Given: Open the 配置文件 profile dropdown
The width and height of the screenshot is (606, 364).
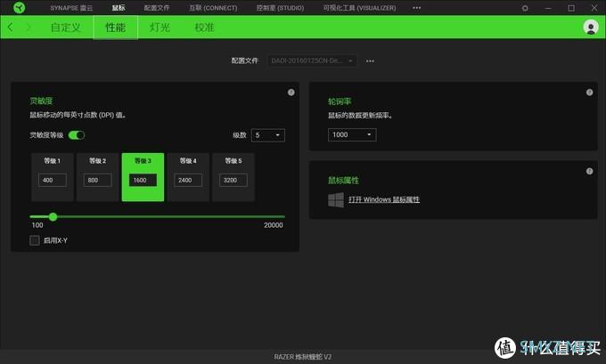Looking at the screenshot, I should [312, 61].
